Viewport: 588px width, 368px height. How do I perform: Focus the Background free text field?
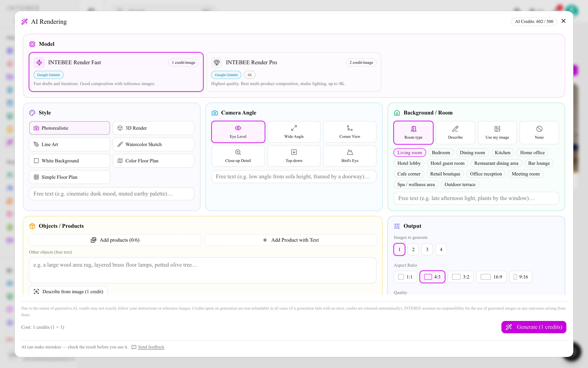point(476,198)
